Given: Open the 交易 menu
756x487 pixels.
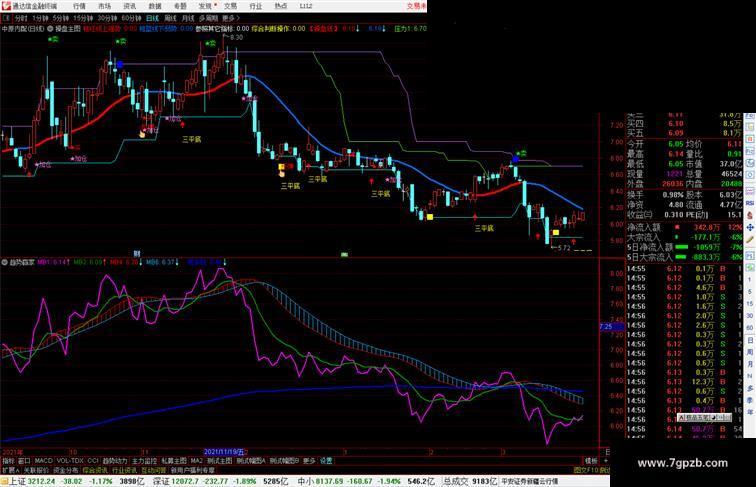Looking at the screenshot, I should [x=230, y=6].
